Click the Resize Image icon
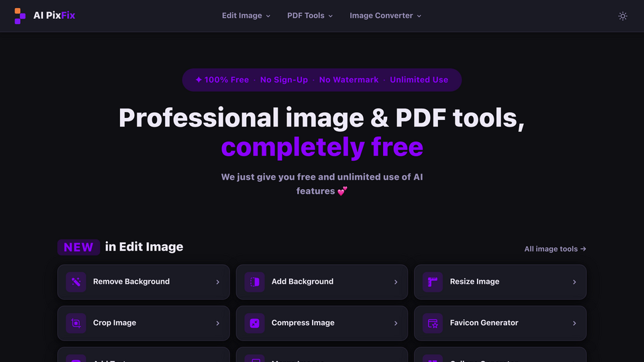 (433, 282)
